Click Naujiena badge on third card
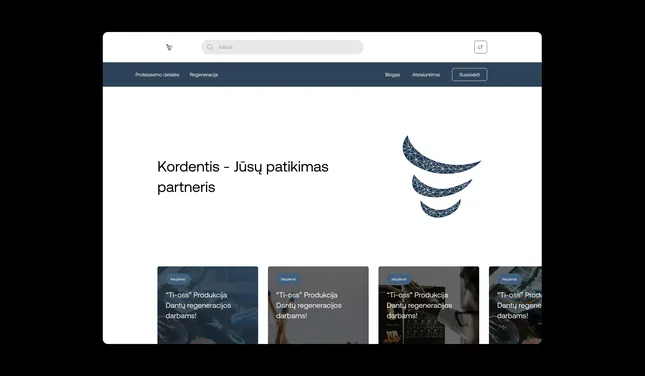Screen dimensions: 645x376 tap(399, 279)
